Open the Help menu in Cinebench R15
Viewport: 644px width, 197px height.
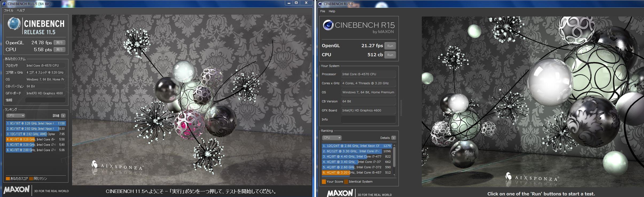332,11
